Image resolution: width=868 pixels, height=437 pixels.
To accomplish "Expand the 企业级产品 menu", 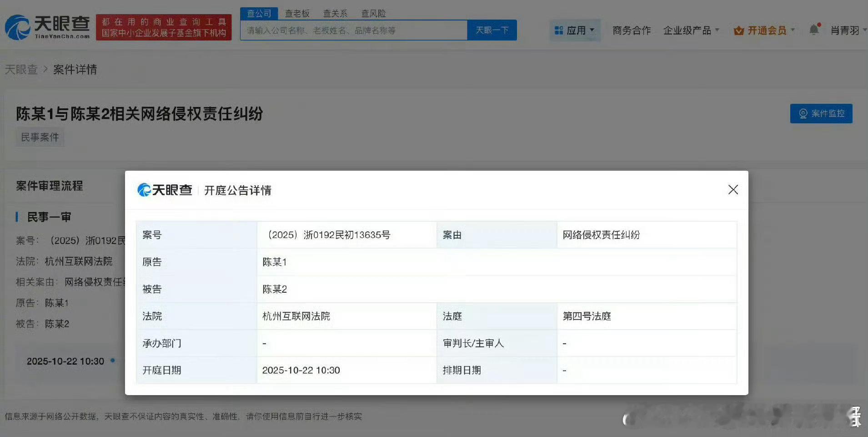I will [x=691, y=30].
